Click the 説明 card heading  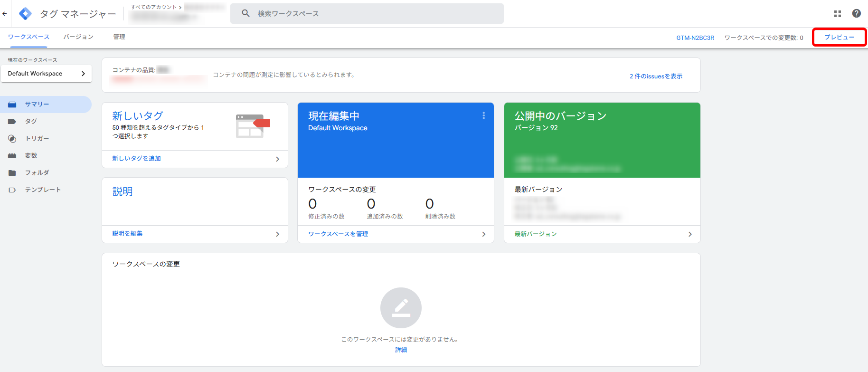[123, 191]
